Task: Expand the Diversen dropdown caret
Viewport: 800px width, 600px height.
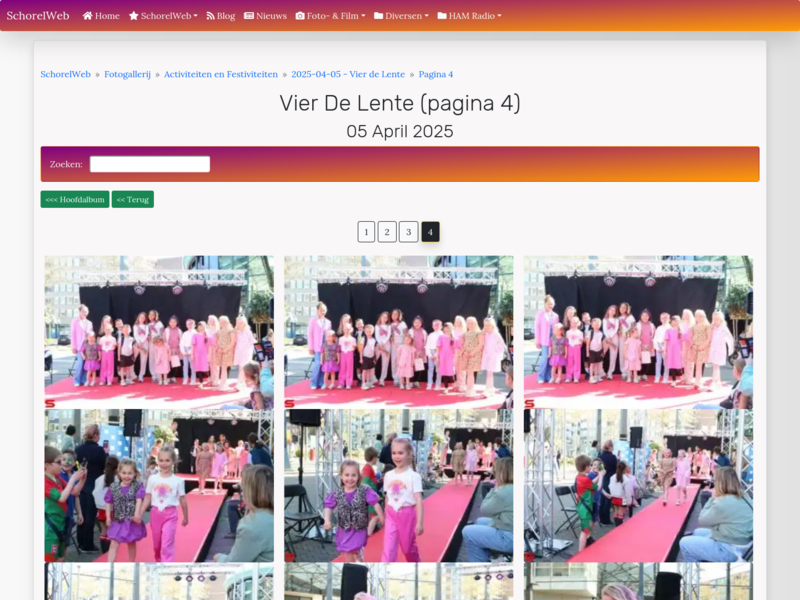Action: coord(427,16)
